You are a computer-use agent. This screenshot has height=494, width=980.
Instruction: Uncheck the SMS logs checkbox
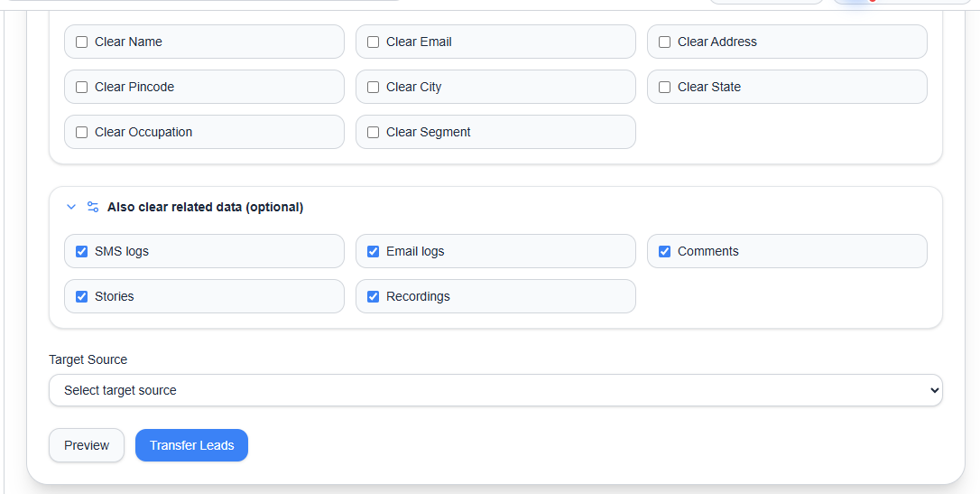tap(82, 251)
